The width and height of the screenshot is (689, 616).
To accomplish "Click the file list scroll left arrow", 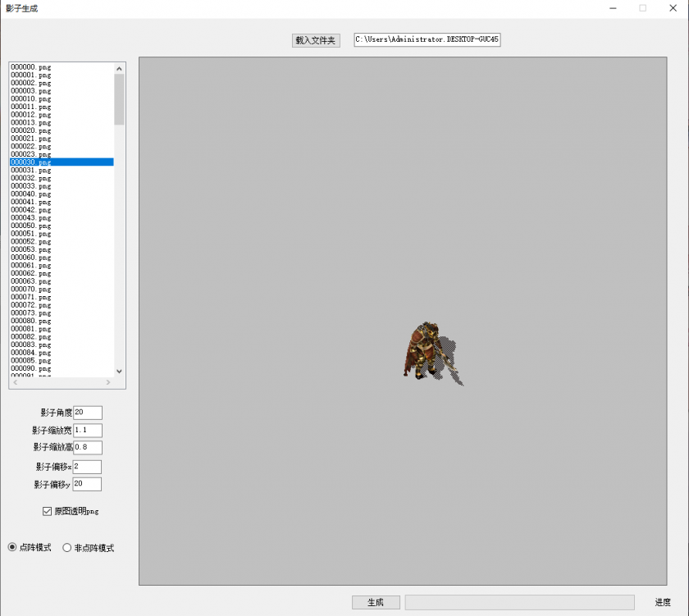I will (x=15, y=382).
